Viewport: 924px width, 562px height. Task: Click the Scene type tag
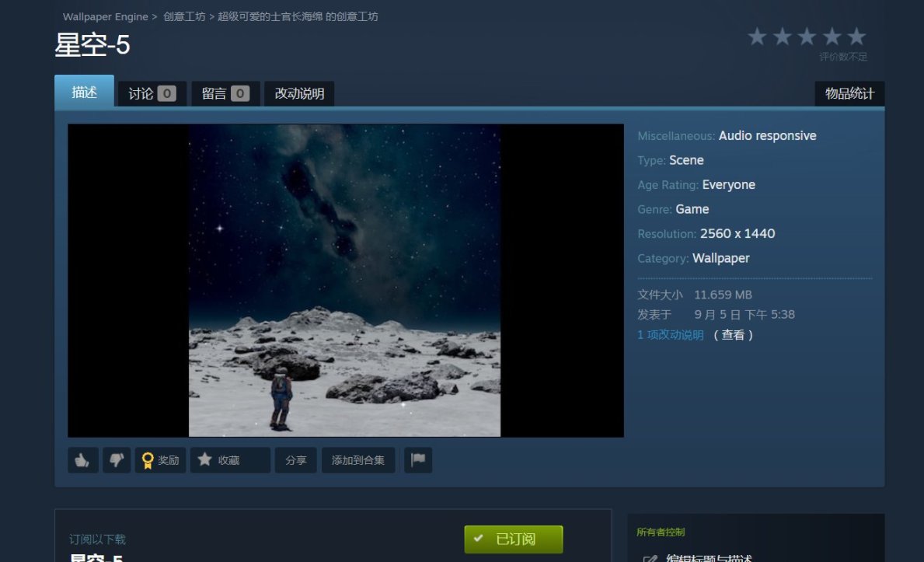pyautogui.click(x=686, y=160)
